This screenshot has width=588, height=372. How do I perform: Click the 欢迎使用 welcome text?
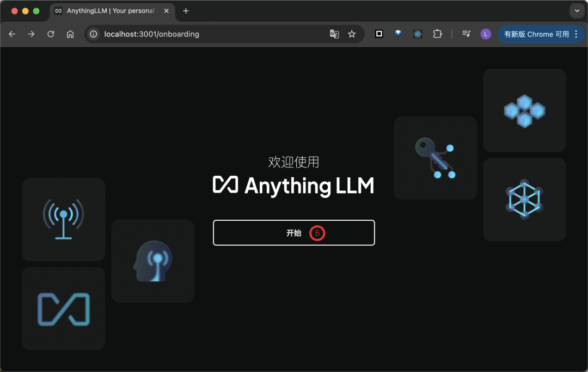click(293, 162)
